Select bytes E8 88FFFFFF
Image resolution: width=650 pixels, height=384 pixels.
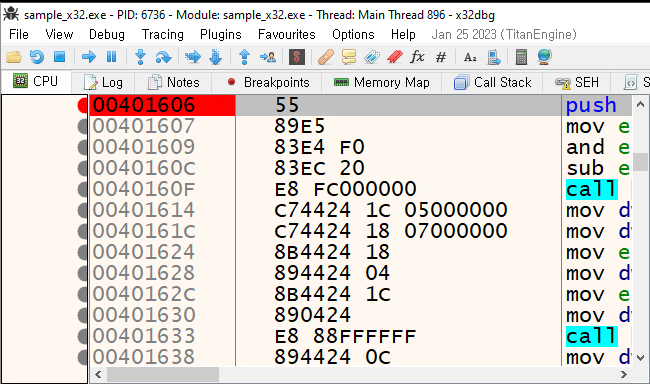345,336
